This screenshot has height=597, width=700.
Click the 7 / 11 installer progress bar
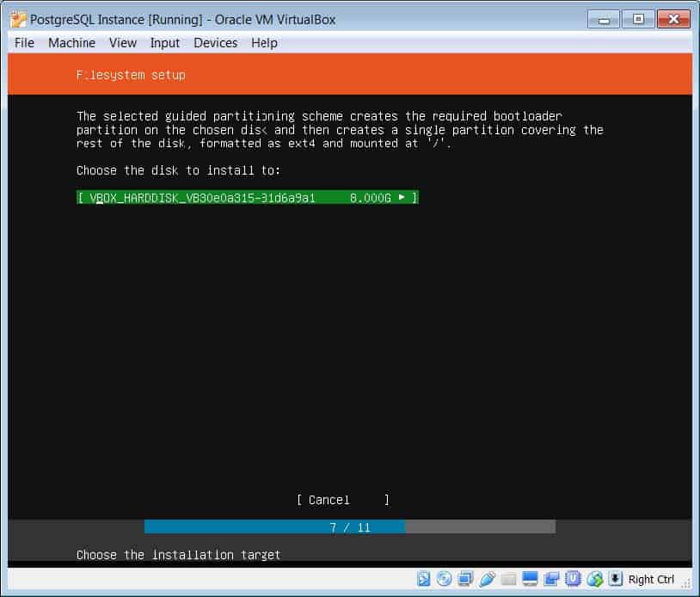(349, 527)
